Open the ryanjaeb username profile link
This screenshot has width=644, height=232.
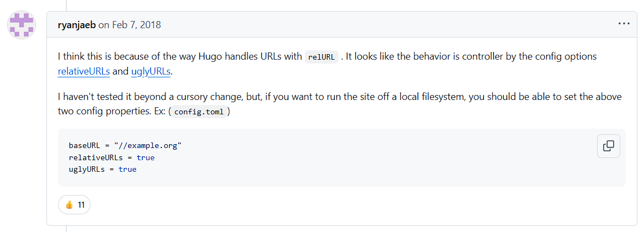click(x=77, y=25)
